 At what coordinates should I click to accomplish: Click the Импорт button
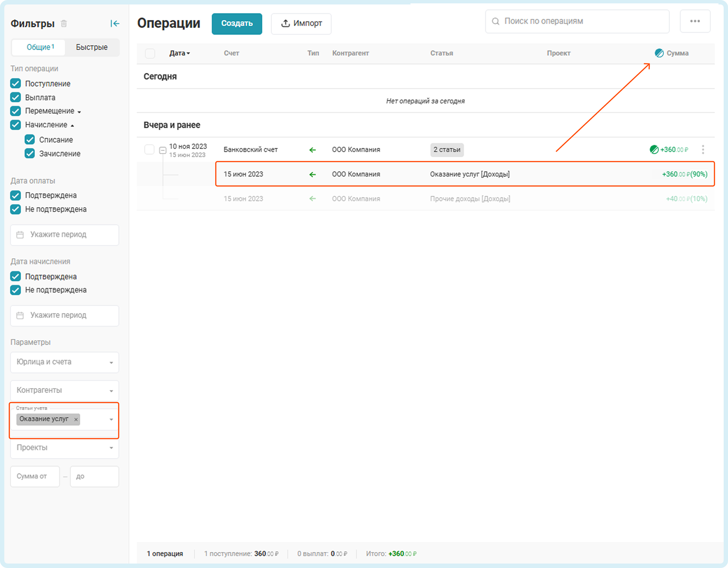(301, 23)
